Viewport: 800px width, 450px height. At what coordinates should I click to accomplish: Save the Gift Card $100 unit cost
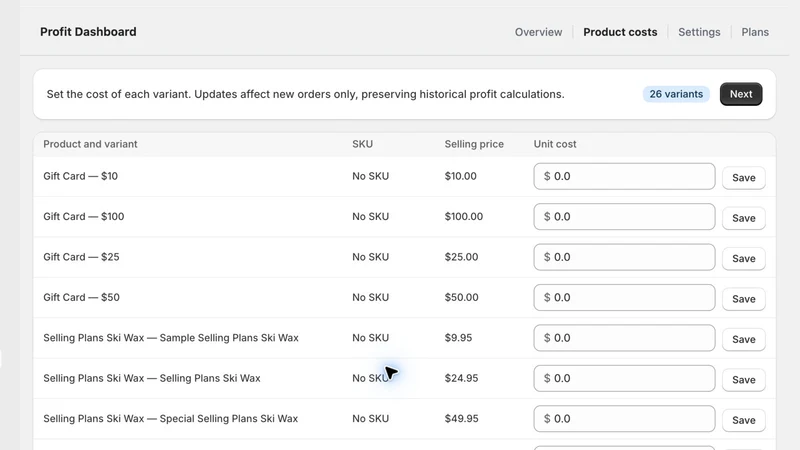(743, 218)
